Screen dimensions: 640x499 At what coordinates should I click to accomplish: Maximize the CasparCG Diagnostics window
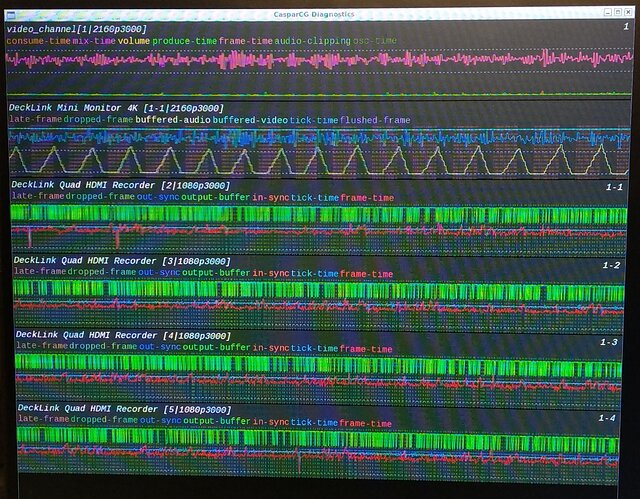click(x=618, y=12)
